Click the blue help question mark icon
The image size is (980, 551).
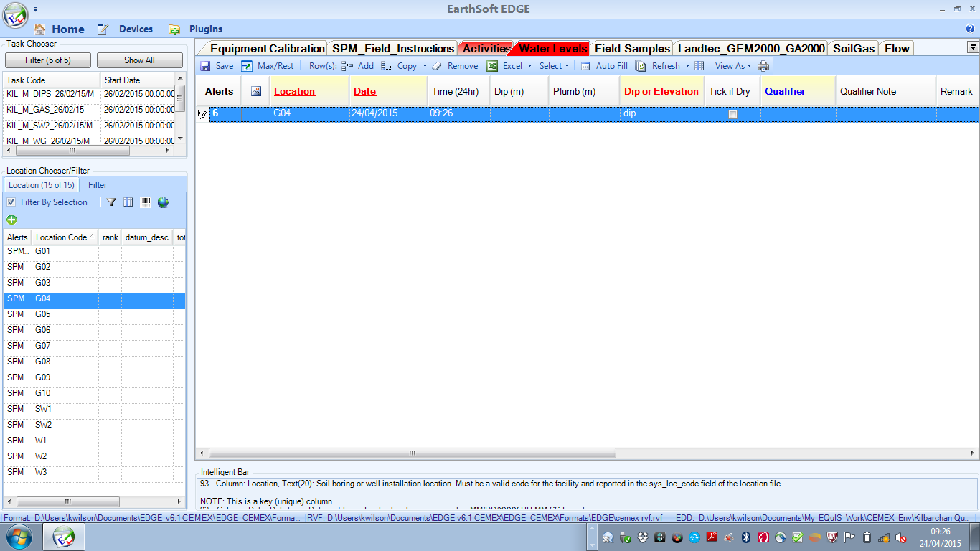click(971, 29)
